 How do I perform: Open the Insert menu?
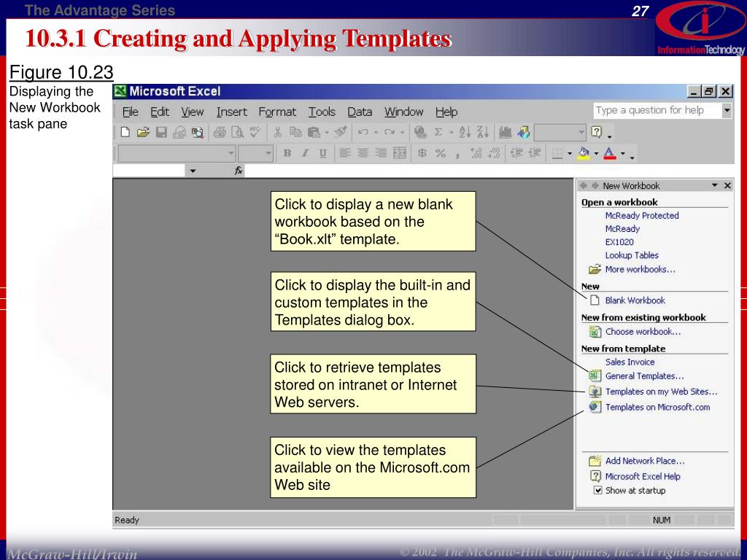(x=231, y=112)
